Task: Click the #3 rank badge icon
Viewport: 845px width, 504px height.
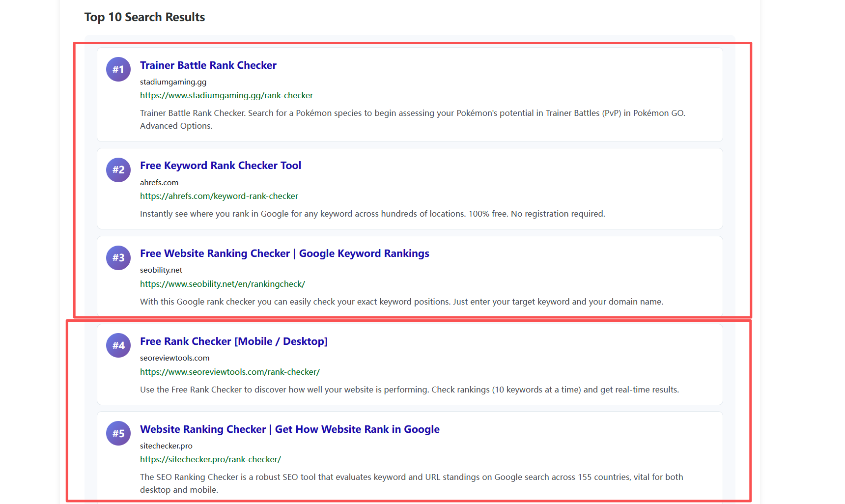Action: 118,258
